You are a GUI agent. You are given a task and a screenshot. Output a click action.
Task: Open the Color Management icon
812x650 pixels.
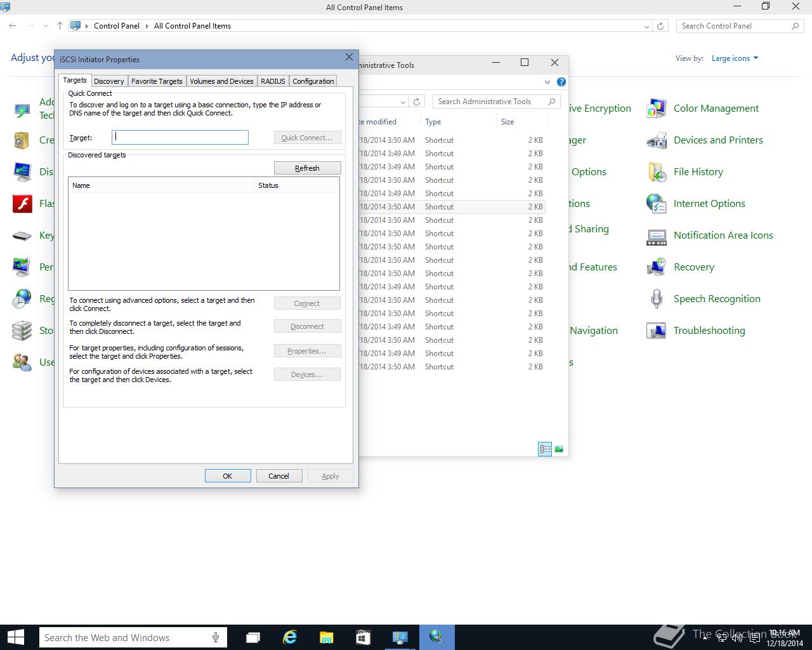[656, 109]
